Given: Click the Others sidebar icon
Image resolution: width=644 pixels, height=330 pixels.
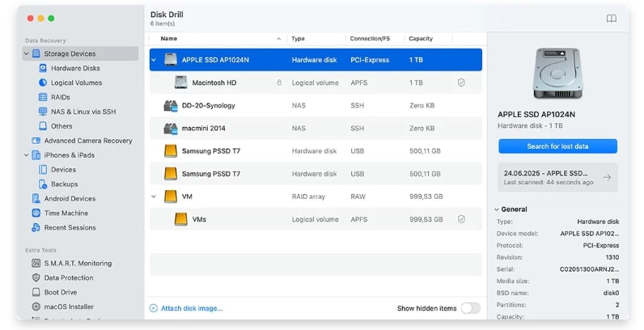Looking at the screenshot, I should point(43,126).
